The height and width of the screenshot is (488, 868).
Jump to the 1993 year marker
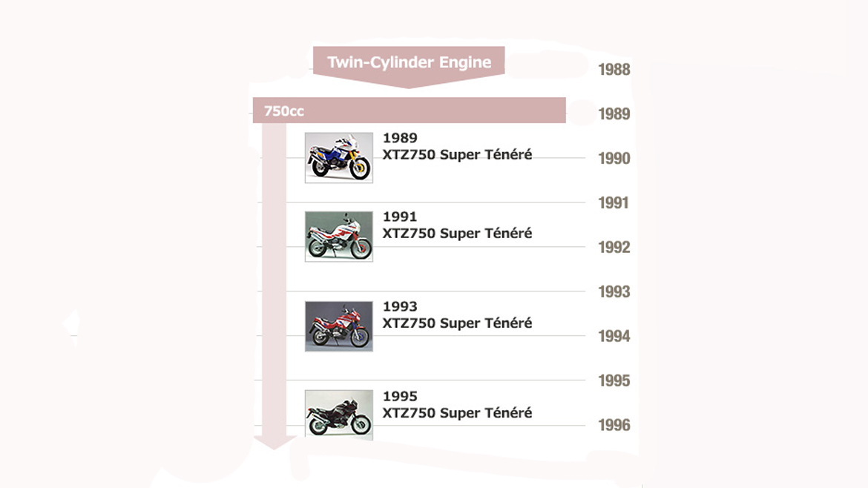tap(614, 291)
